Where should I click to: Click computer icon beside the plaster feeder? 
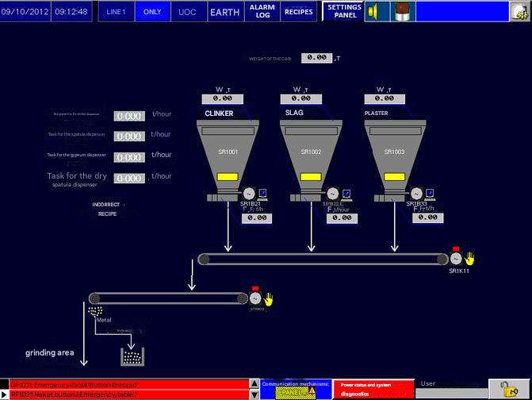pyautogui.click(x=429, y=193)
